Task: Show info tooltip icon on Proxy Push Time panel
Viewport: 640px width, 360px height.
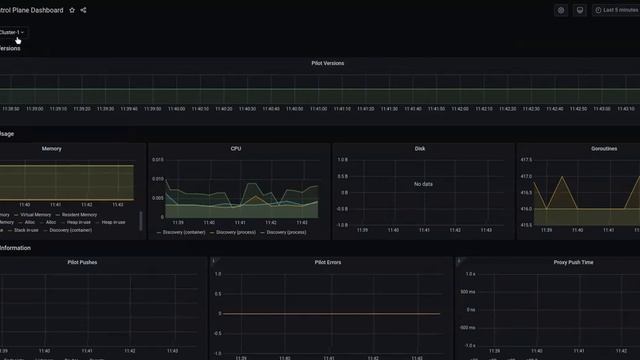Action: (x=459, y=261)
